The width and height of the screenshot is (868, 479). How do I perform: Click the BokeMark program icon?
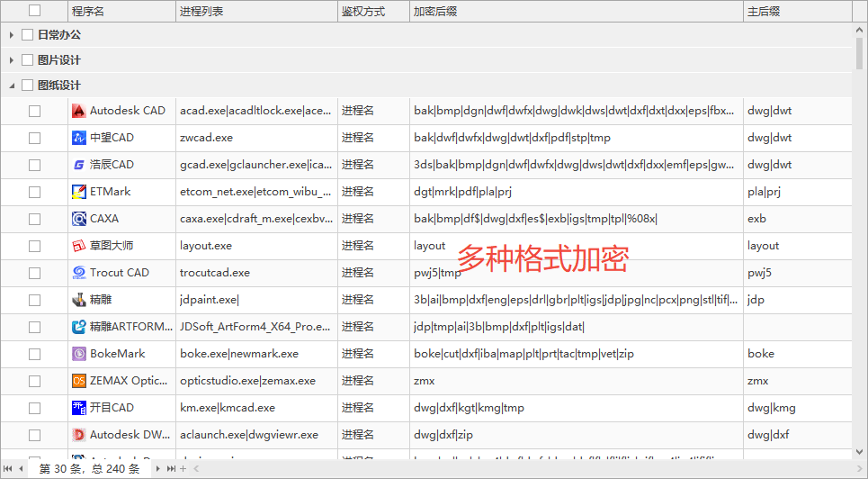[x=79, y=354]
